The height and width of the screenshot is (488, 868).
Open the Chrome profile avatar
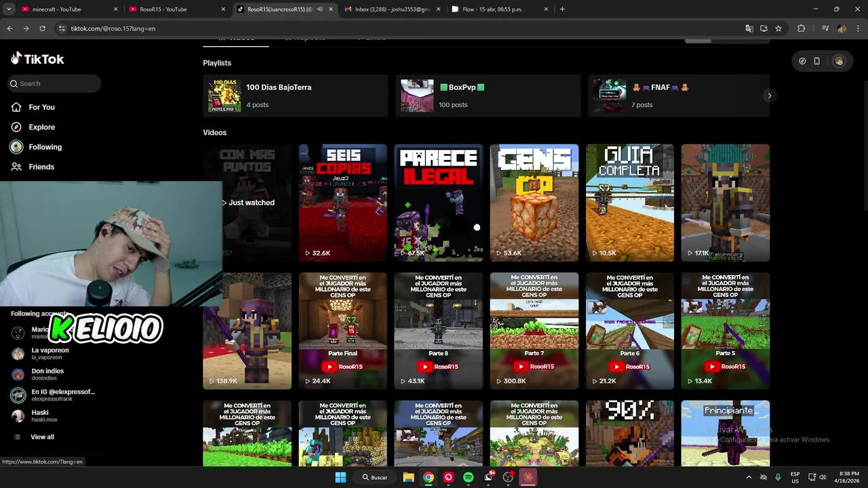tap(842, 28)
